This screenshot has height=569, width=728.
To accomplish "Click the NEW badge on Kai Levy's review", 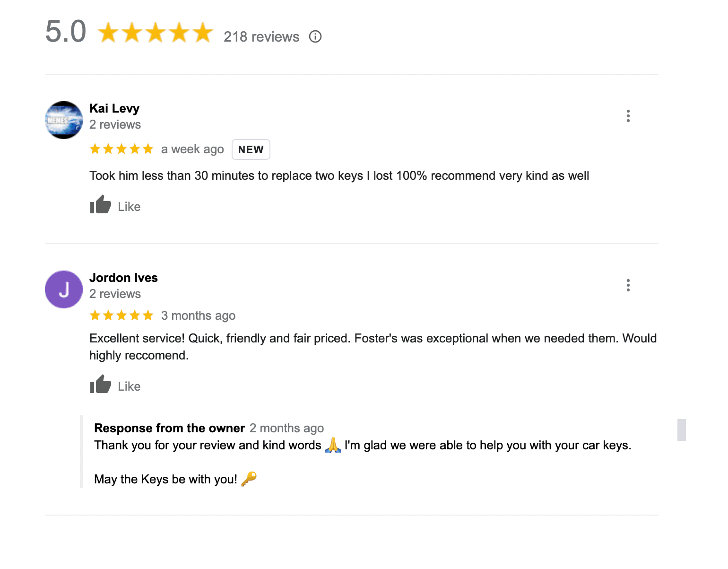I will 251,149.
